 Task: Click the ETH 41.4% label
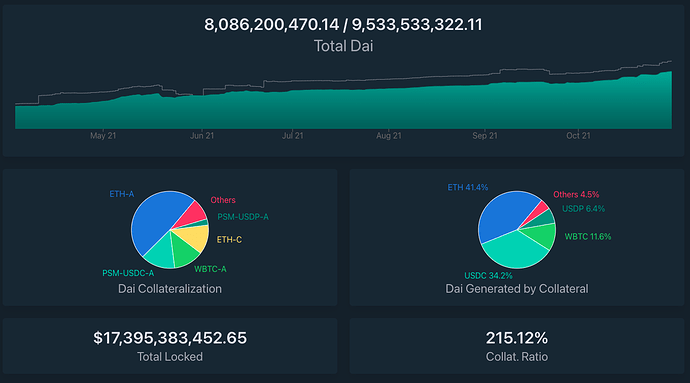tap(468, 188)
